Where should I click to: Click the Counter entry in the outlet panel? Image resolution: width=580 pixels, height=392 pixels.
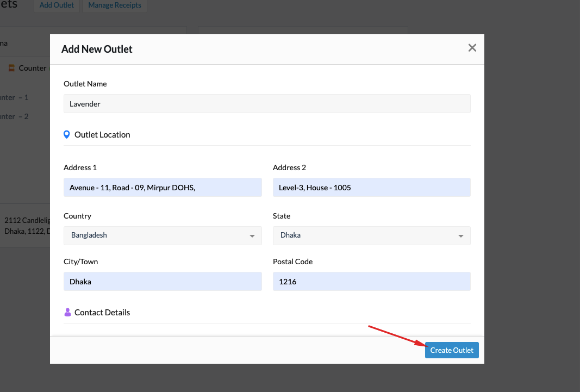pyautogui.click(x=32, y=68)
